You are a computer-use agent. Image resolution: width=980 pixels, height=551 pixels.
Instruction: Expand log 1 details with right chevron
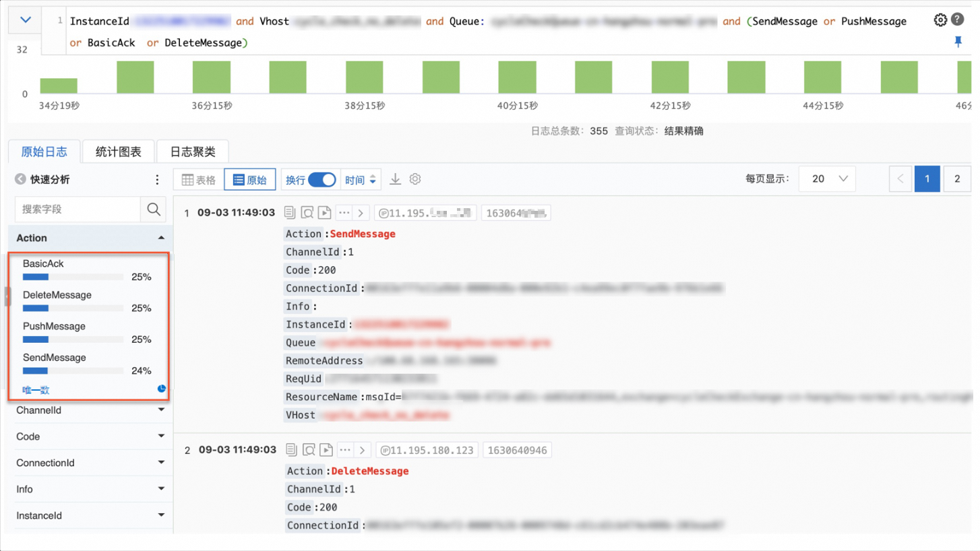pos(361,213)
